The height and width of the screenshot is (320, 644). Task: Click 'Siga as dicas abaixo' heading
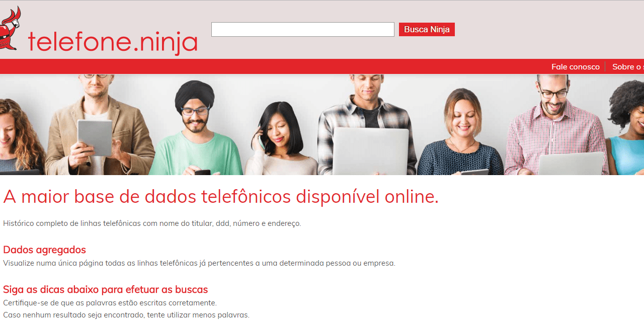coord(105,289)
